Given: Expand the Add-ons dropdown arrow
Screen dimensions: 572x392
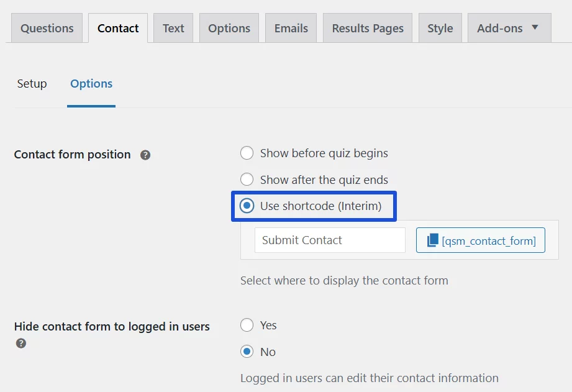Looking at the screenshot, I should [x=535, y=27].
